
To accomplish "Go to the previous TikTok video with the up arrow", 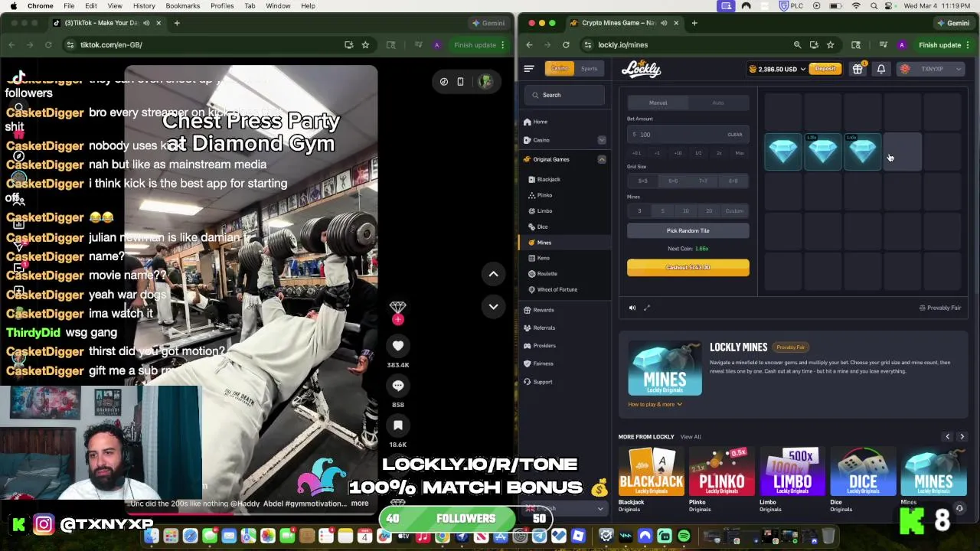I will click(494, 274).
